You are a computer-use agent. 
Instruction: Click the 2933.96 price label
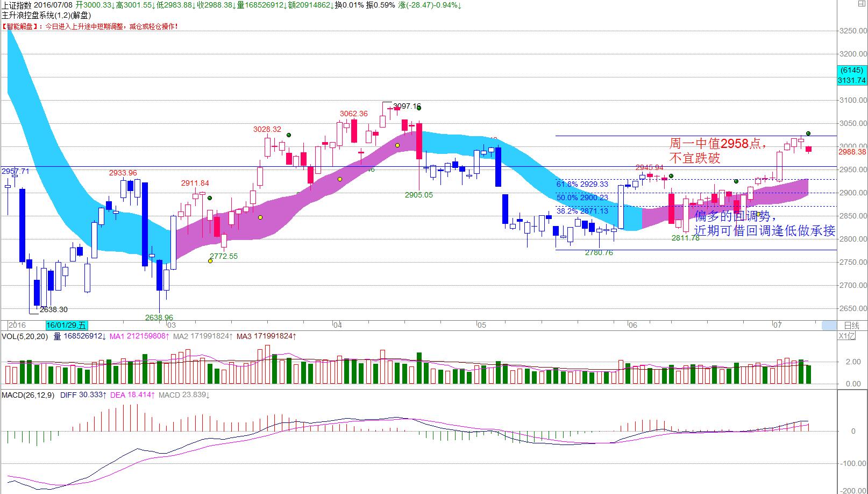(123, 173)
